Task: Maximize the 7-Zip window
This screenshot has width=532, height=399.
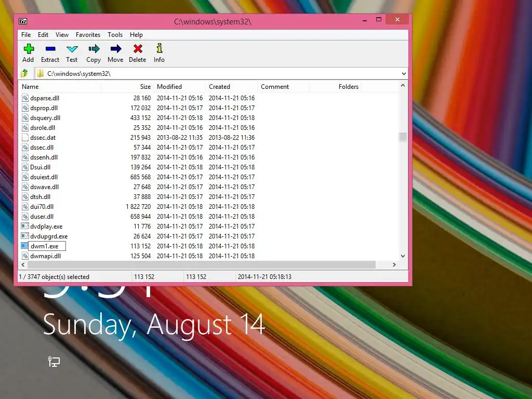Action: tap(379, 20)
